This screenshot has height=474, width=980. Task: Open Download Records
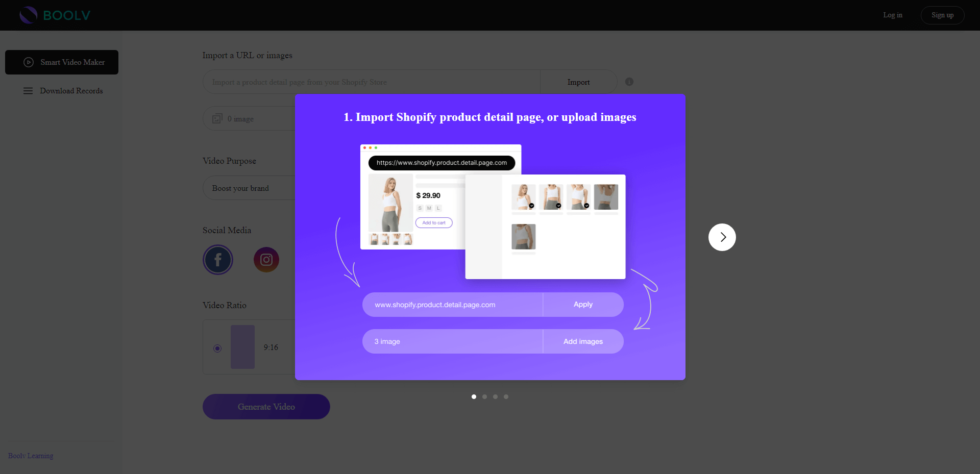click(62, 91)
